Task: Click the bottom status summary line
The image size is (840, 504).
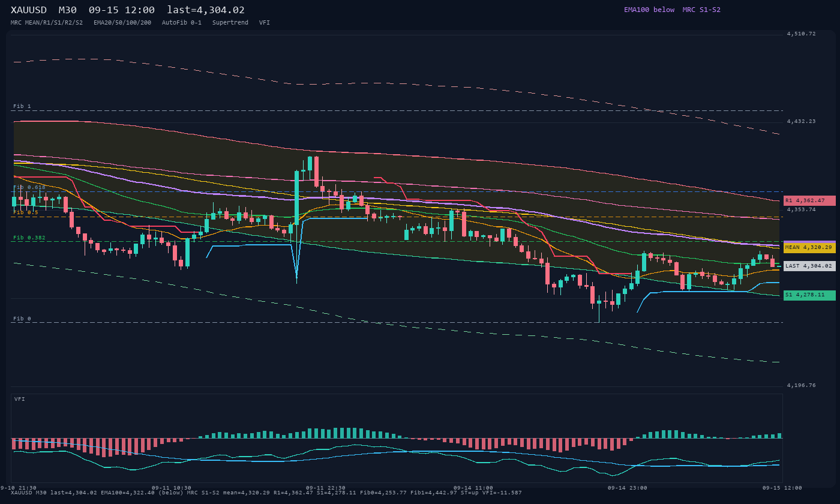Action: pyautogui.click(x=266, y=493)
